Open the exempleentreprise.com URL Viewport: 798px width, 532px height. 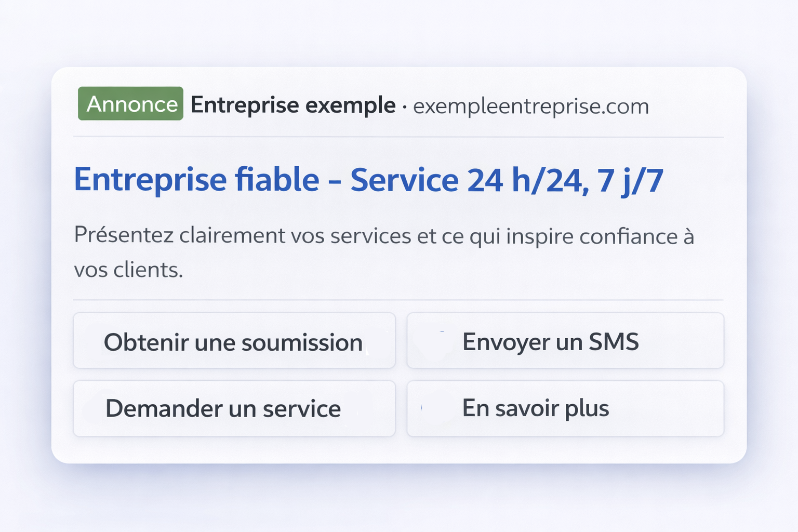point(530,105)
